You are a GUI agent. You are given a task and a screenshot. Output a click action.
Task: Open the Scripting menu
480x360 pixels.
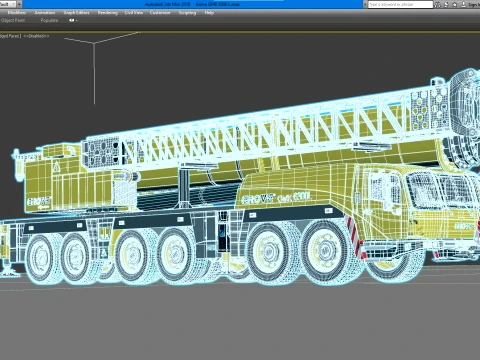point(187,13)
